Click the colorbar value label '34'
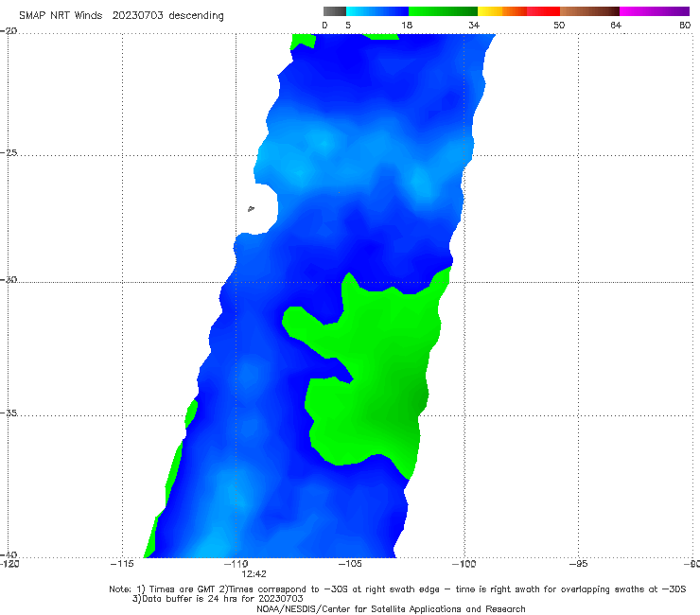The height and width of the screenshot is (615, 700). tap(474, 25)
